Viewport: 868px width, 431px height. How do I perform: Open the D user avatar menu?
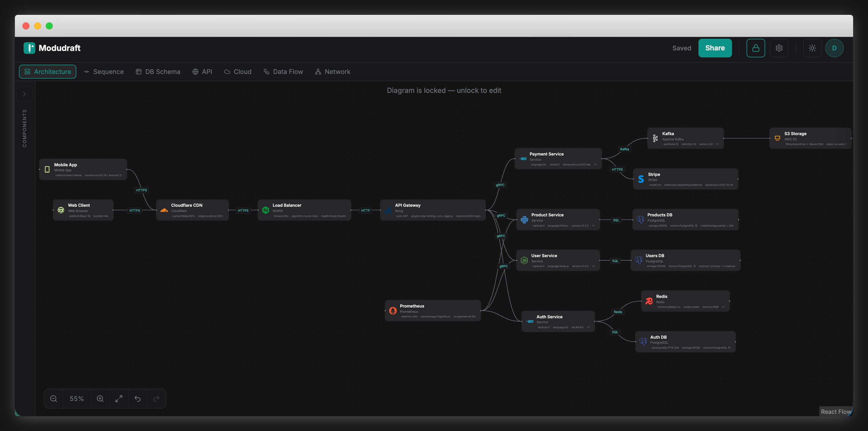tap(834, 48)
